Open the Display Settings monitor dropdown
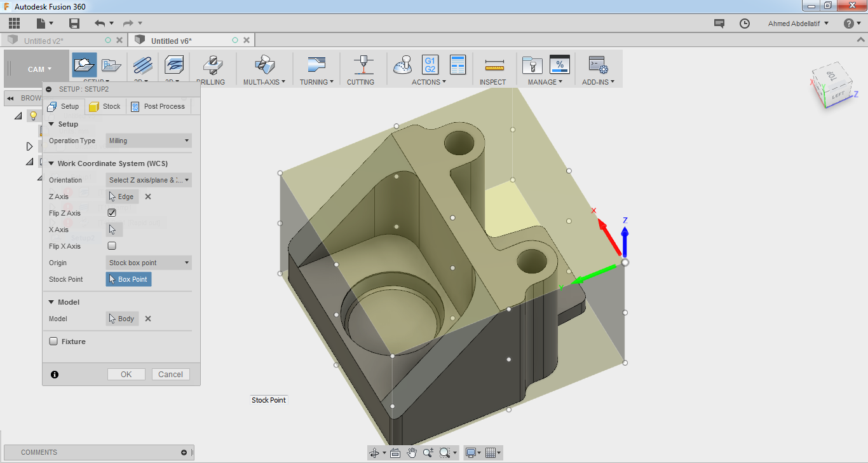 click(473, 453)
